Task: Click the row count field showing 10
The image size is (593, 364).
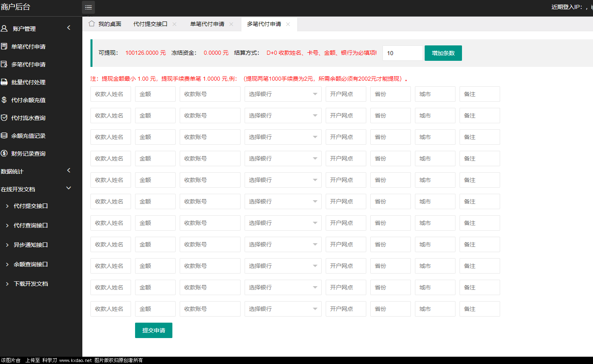Action: pyautogui.click(x=403, y=53)
